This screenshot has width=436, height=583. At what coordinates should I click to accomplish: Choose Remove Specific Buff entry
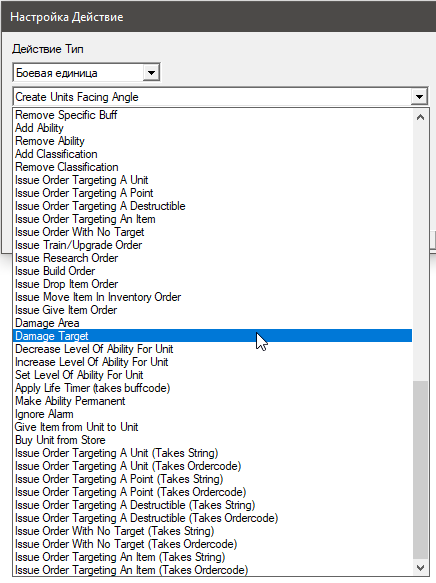(x=213, y=115)
